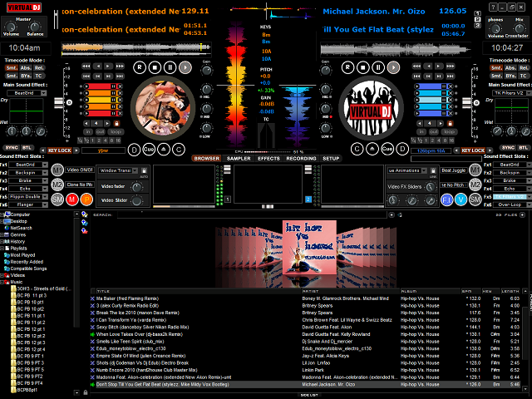Turn the Master Volume knob

point(11,27)
